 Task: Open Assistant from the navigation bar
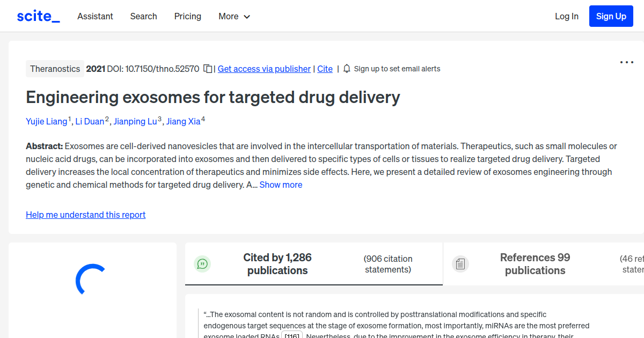95,17
